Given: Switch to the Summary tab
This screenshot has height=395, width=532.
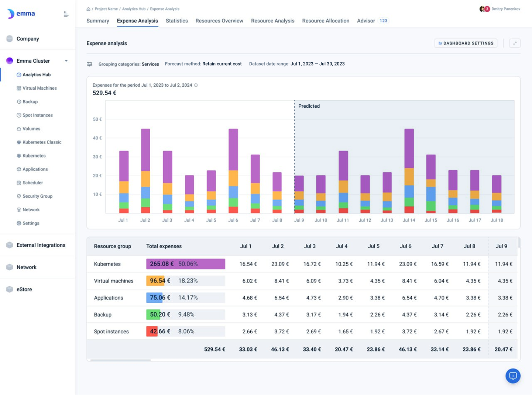Looking at the screenshot, I should (x=98, y=21).
